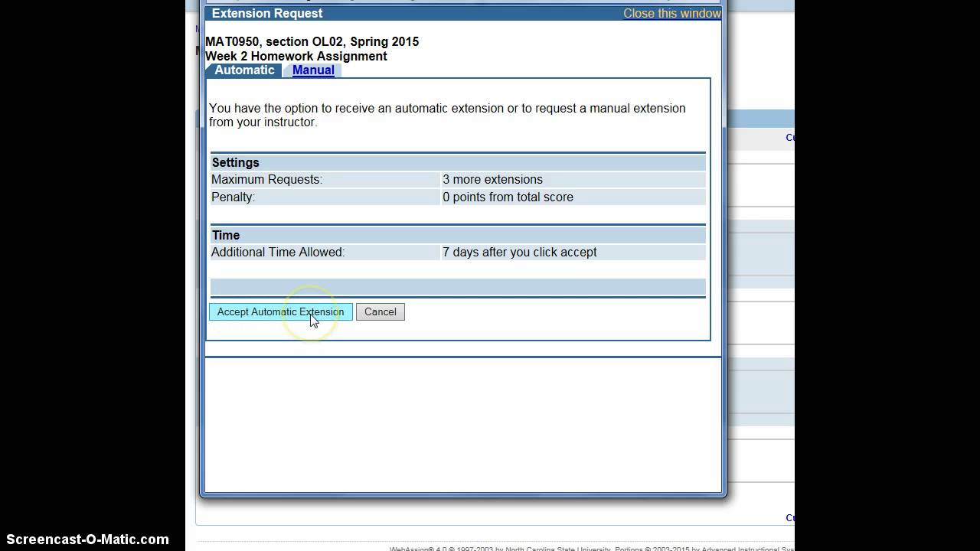Viewport: 980px width, 551px height.
Task: Cancel the extension request
Action: pos(381,311)
